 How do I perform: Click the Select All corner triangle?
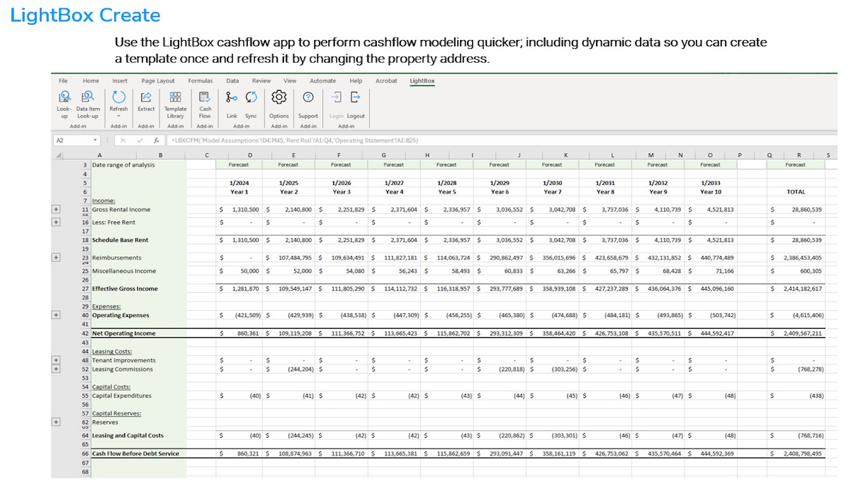pyautogui.click(x=60, y=155)
